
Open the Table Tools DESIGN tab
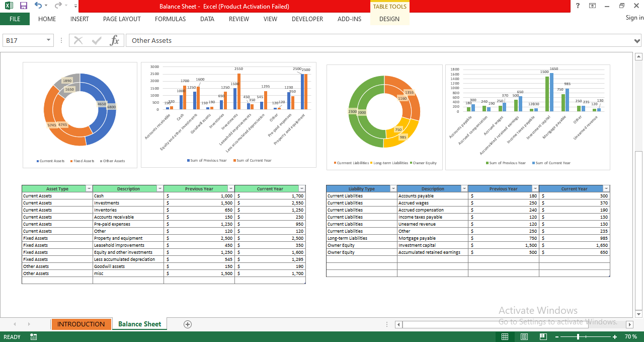[389, 19]
